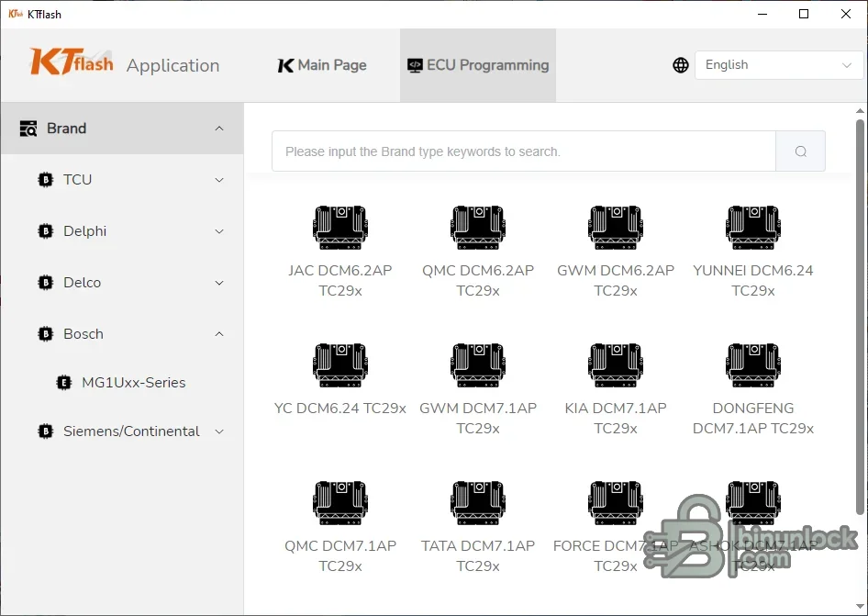Select the TATA DCM7.1AP TC29x ECU icon
868x616 pixels.
pos(478,503)
